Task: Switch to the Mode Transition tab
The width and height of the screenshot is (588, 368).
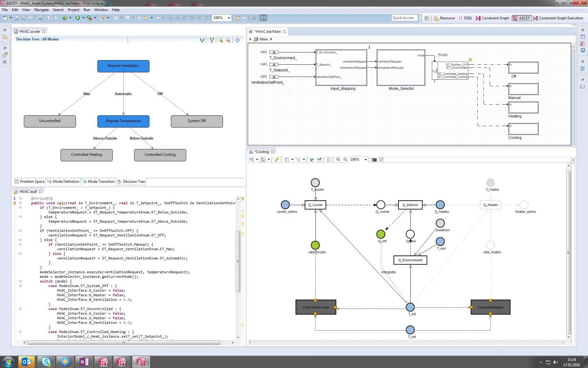Action: [x=98, y=182]
